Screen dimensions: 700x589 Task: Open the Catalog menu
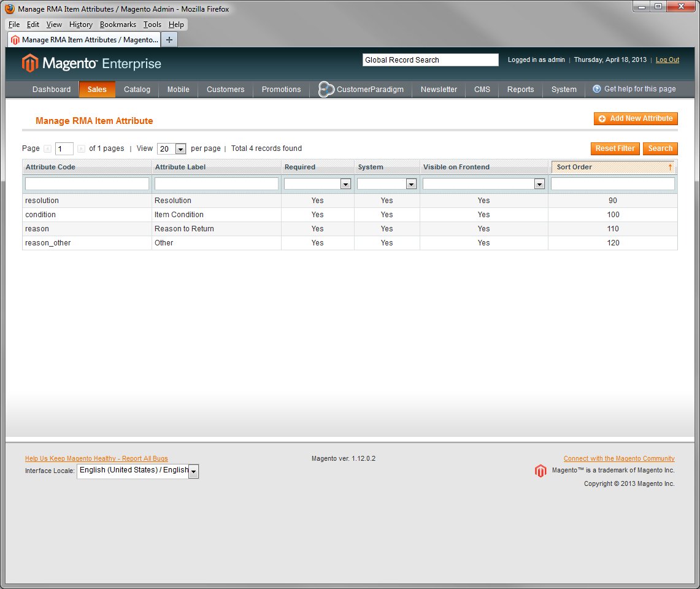pyautogui.click(x=137, y=90)
